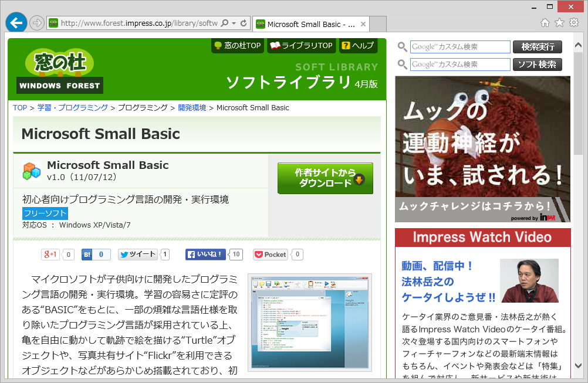
Task: Open the address bar dropdown arrow
Action: point(234,23)
